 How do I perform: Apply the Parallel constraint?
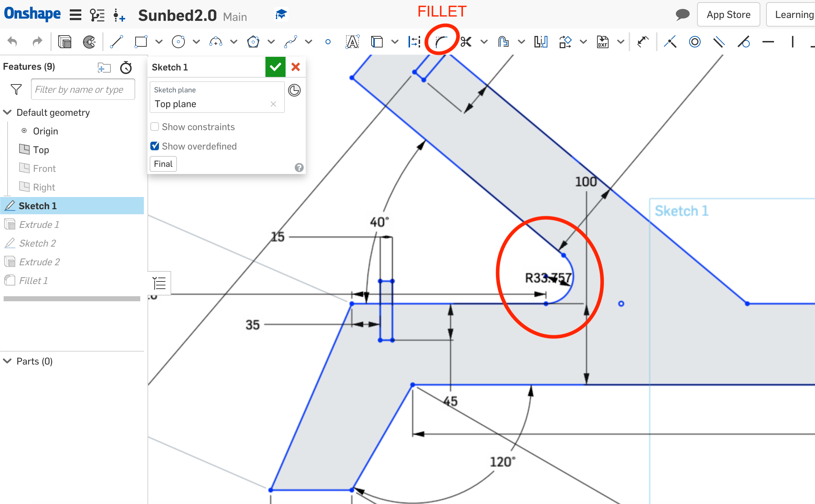[719, 42]
